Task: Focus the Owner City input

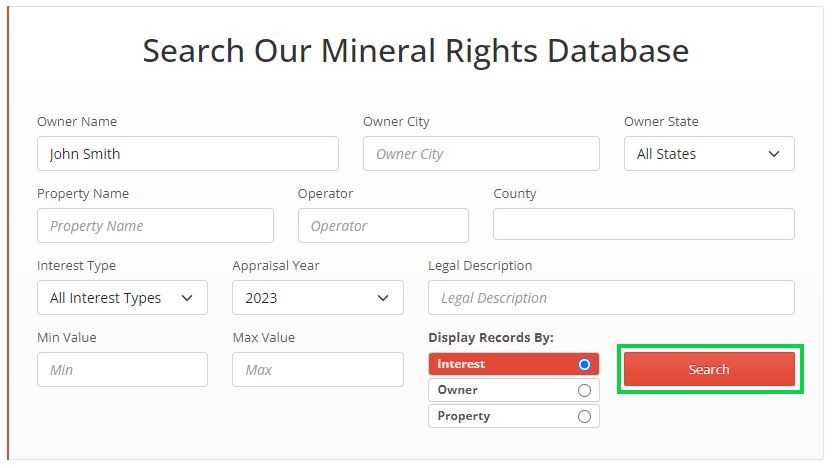Action: pos(480,154)
